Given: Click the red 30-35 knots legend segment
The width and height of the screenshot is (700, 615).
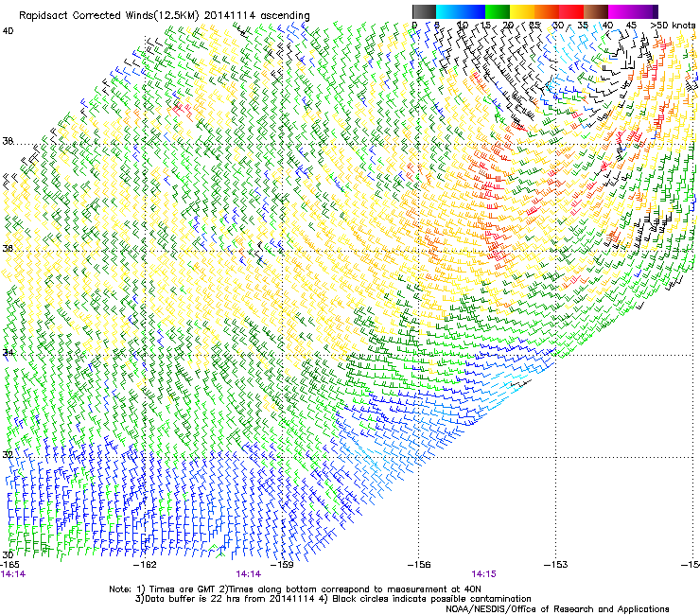Looking at the screenshot, I should [x=571, y=11].
